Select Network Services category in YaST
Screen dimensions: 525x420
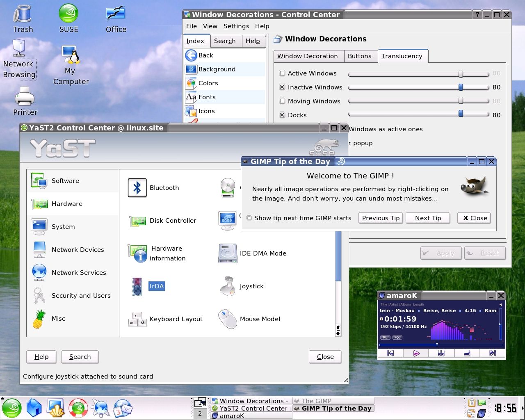tap(72, 273)
